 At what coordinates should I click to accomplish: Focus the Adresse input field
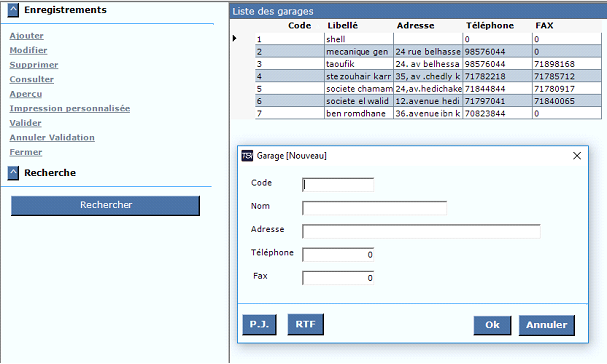tap(421, 231)
